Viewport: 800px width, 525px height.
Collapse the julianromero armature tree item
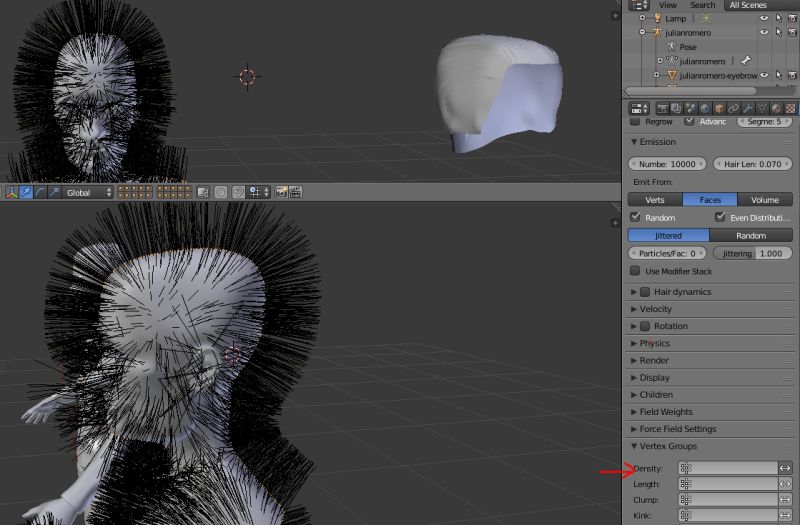click(x=642, y=32)
